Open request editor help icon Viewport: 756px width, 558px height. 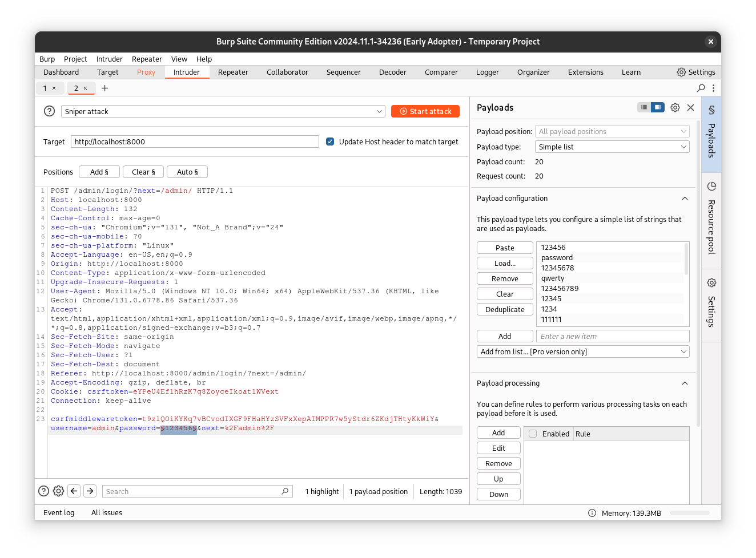click(x=43, y=491)
